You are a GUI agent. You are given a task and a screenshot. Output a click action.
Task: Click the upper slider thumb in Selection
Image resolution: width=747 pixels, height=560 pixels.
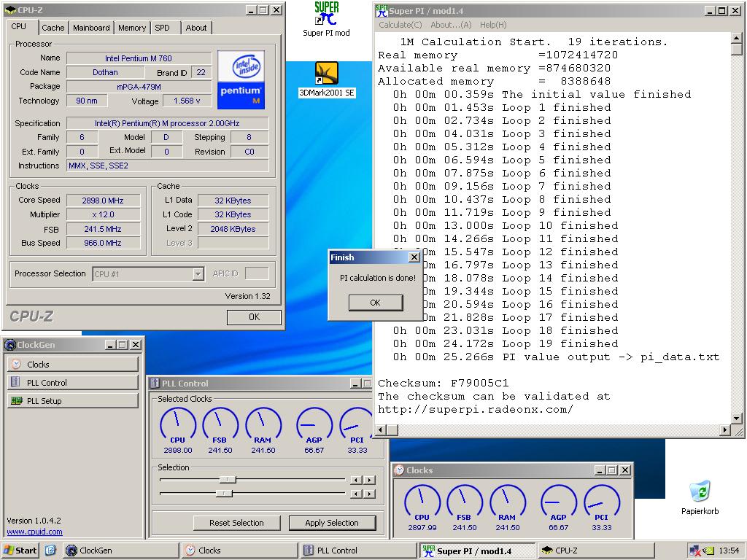[228, 480]
